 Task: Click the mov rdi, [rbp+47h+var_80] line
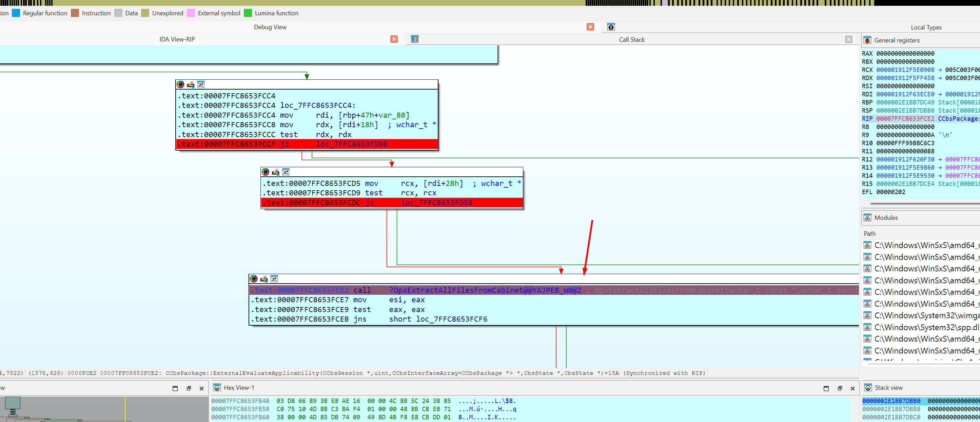pos(294,115)
